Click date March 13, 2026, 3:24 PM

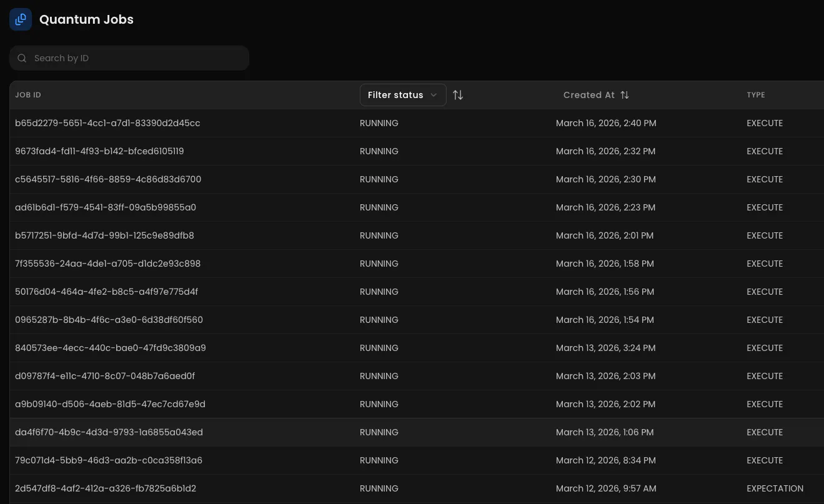point(606,348)
